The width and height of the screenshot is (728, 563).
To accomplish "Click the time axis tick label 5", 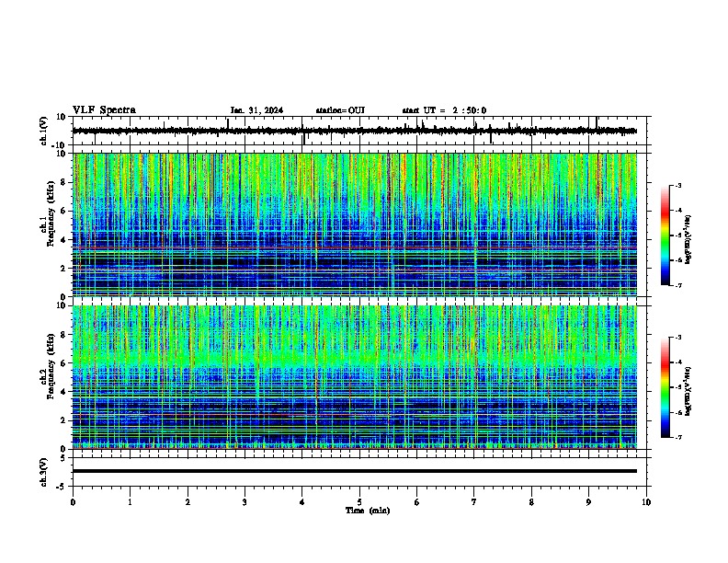I will 359,502.
